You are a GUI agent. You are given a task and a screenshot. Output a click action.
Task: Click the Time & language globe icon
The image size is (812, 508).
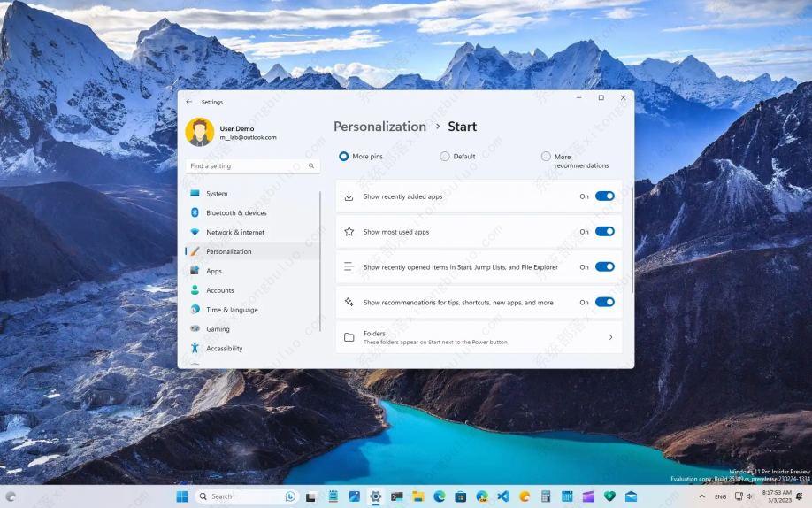point(195,310)
